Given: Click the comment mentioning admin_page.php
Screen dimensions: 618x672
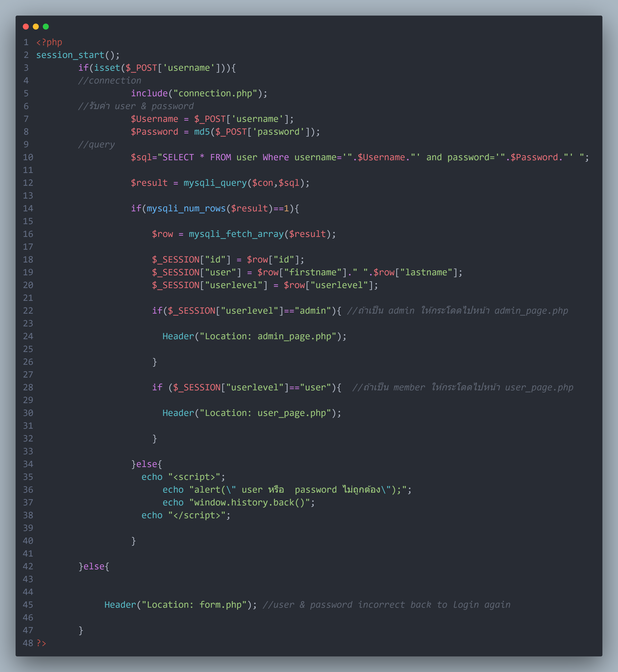Looking at the screenshot, I should (458, 311).
